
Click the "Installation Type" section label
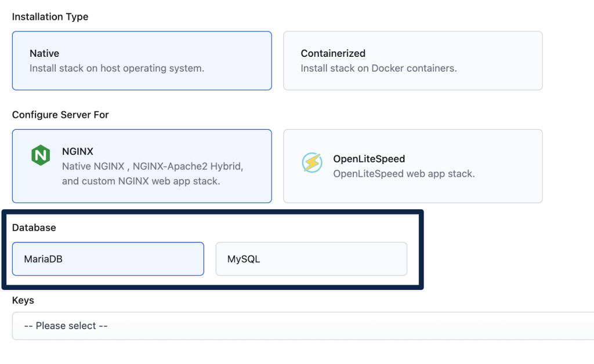click(50, 17)
